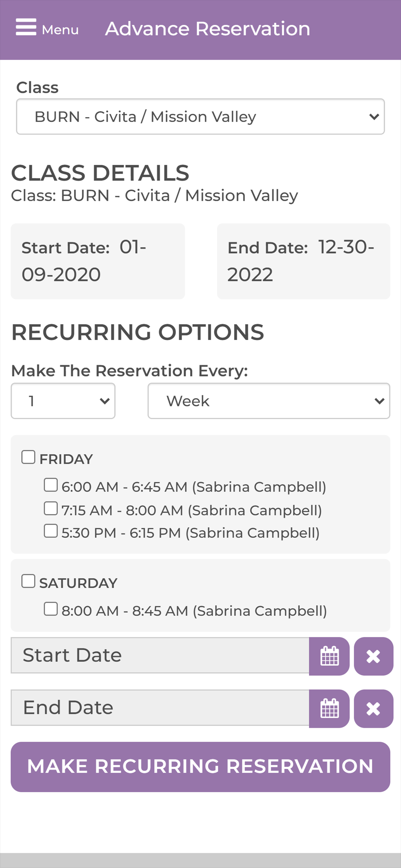Screen dimensions: 401x868
Task: Open the Class dropdown
Action: (x=200, y=117)
